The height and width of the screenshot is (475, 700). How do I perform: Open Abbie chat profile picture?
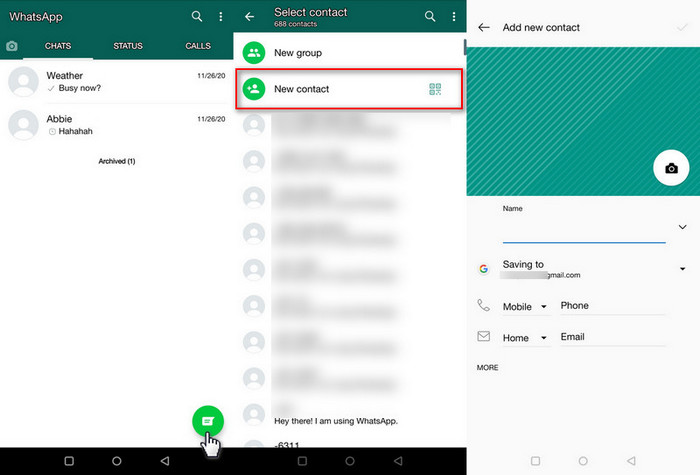pyautogui.click(x=24, y=125)
